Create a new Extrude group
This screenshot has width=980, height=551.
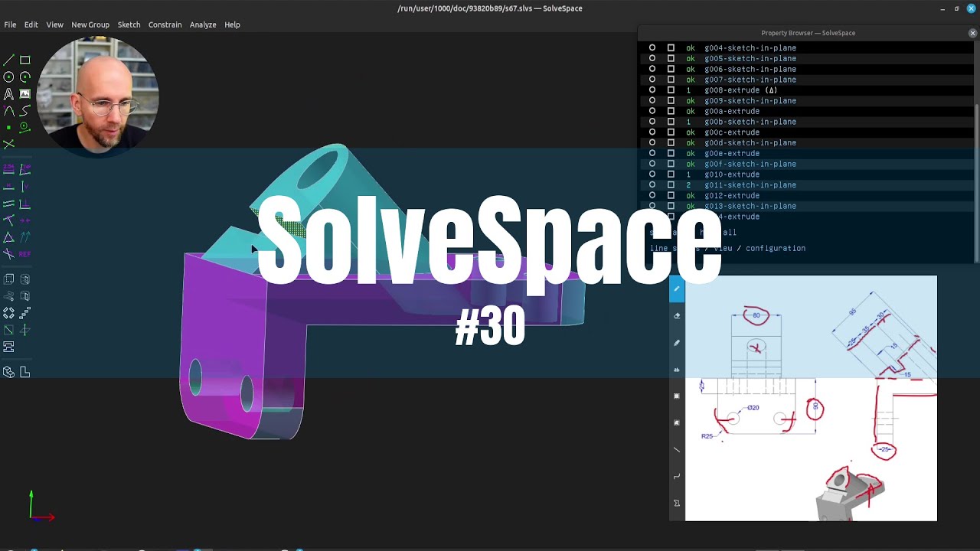(8, 279)
